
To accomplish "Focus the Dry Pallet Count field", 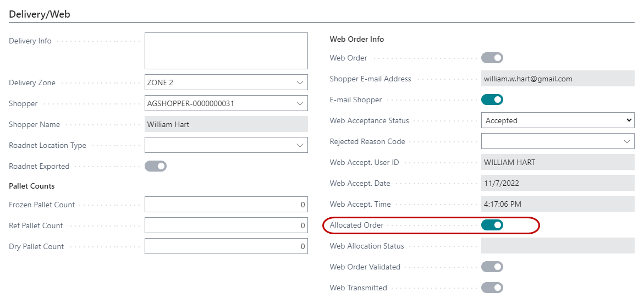I will [226, 246].
